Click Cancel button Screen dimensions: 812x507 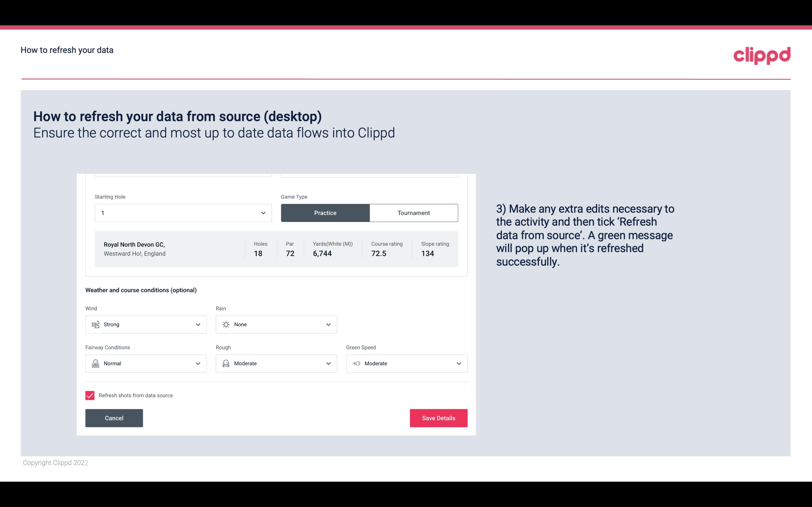click(x=114, y=418)
